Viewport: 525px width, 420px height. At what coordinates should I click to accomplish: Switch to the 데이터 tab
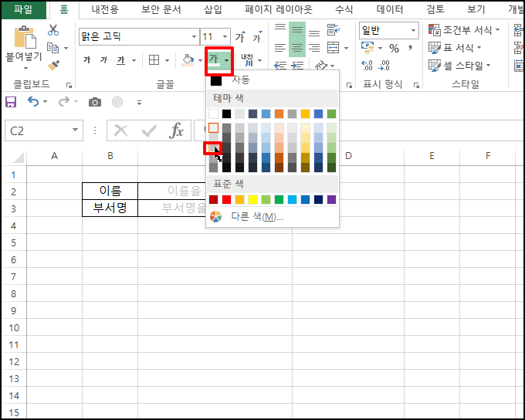(390, 9)
